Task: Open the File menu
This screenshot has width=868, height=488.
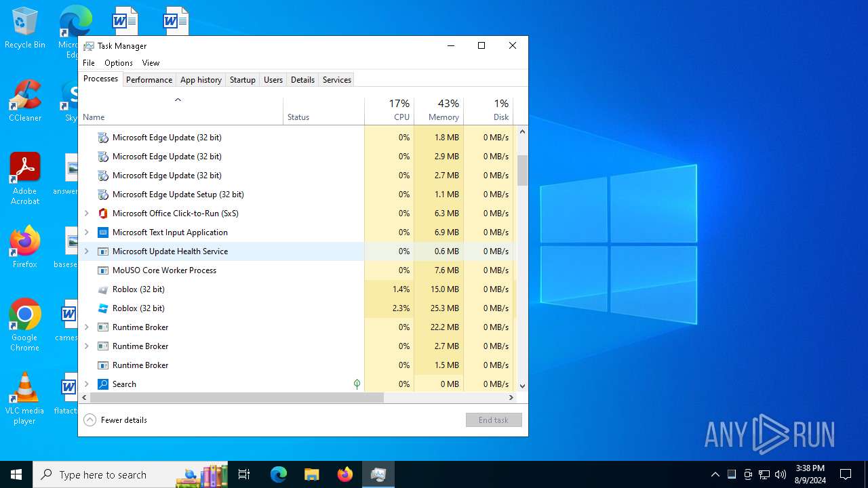Action: (89, 63)
